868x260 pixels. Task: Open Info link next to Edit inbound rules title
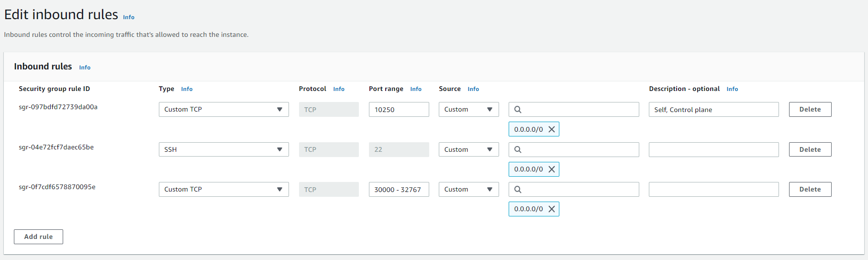click(x=129, y=17)
